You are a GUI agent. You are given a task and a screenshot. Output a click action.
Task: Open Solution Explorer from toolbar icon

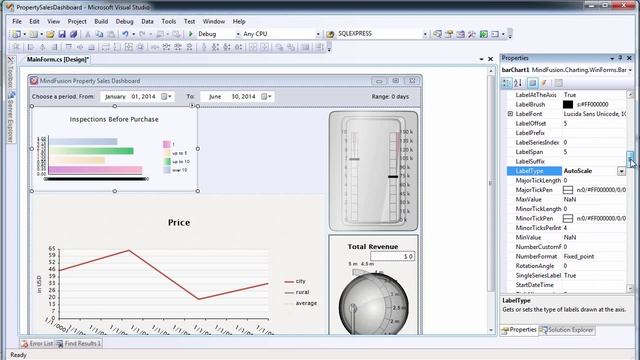click(x=438, y=34)
